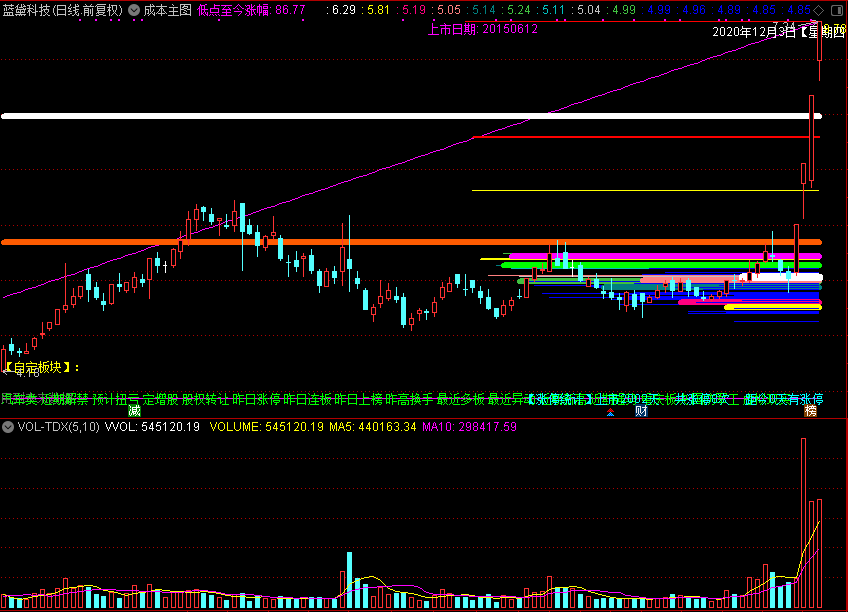Click the MA10: 298417.59 value
The height and width of the screenshot is (612, 848).
tap(469, 427)
